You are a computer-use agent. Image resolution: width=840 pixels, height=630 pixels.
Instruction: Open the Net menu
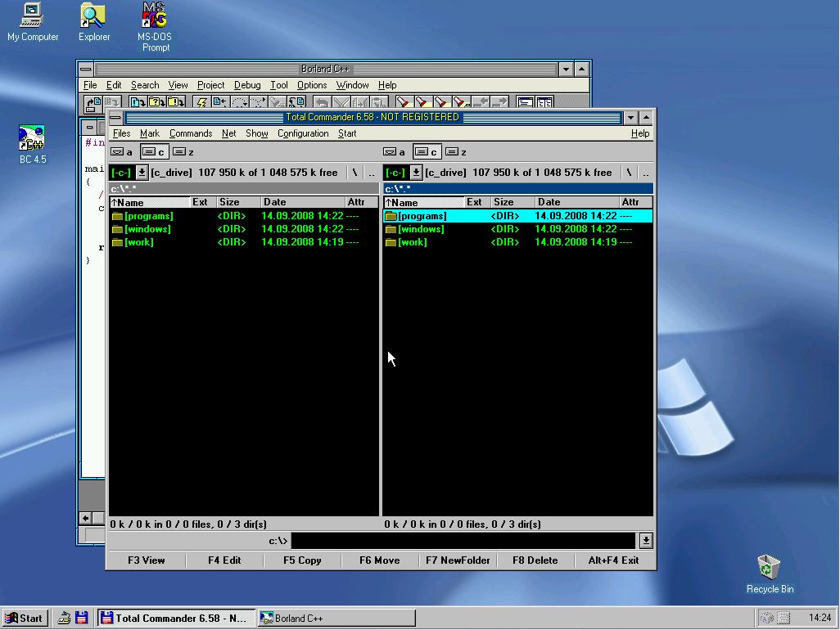228,133
